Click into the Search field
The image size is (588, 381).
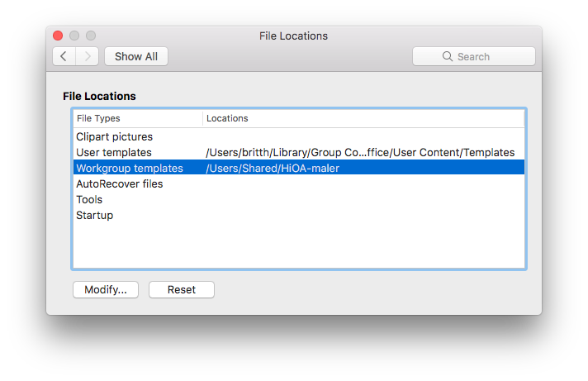point(474,56)
